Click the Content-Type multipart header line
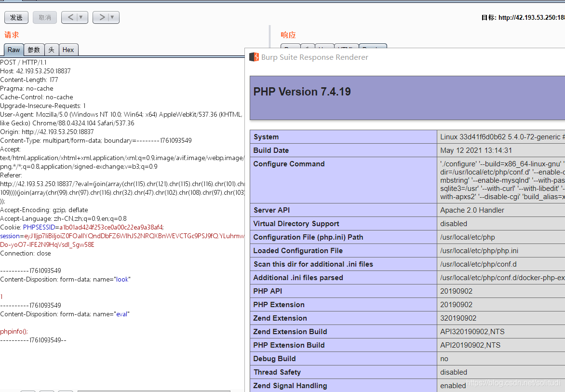Viewport: 565px width, 392px height. pyautogui.click(x=96, y=140)
